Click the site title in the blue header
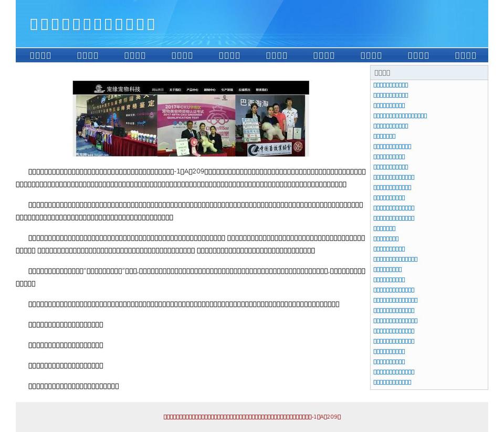The width and height of the screenshot is (504, 432). [92, 25]
